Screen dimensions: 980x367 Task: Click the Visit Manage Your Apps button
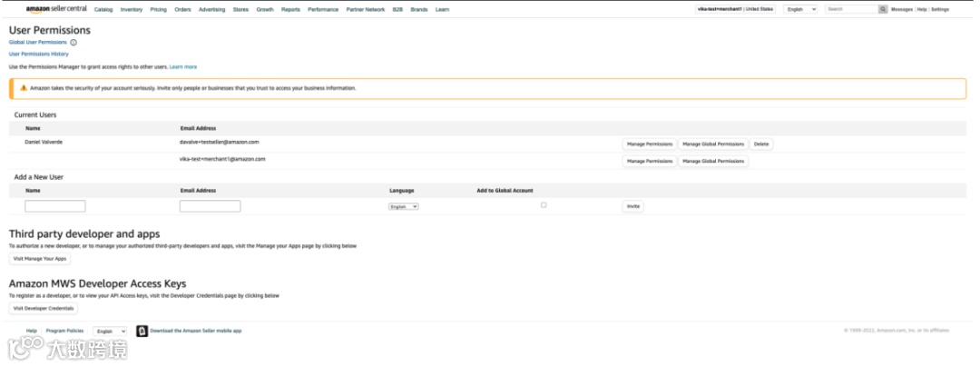(40, 259)
